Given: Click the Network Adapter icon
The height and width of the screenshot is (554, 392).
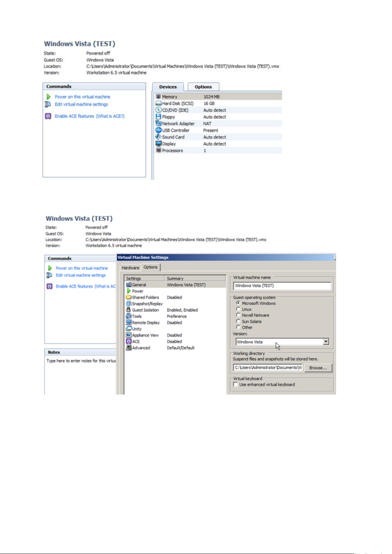Looking at the screenshot, I should point(159,123).
